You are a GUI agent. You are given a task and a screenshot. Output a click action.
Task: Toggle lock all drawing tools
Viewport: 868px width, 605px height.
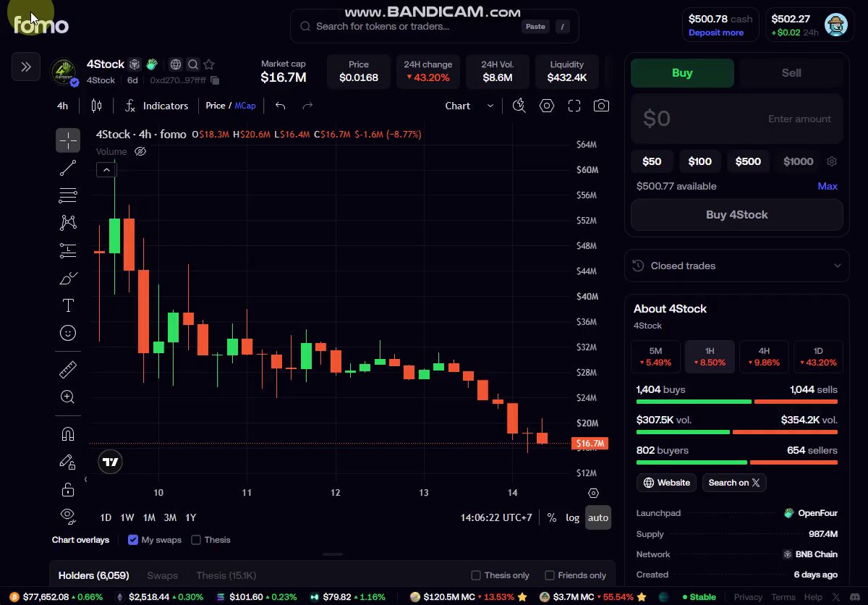pos(68,489)
